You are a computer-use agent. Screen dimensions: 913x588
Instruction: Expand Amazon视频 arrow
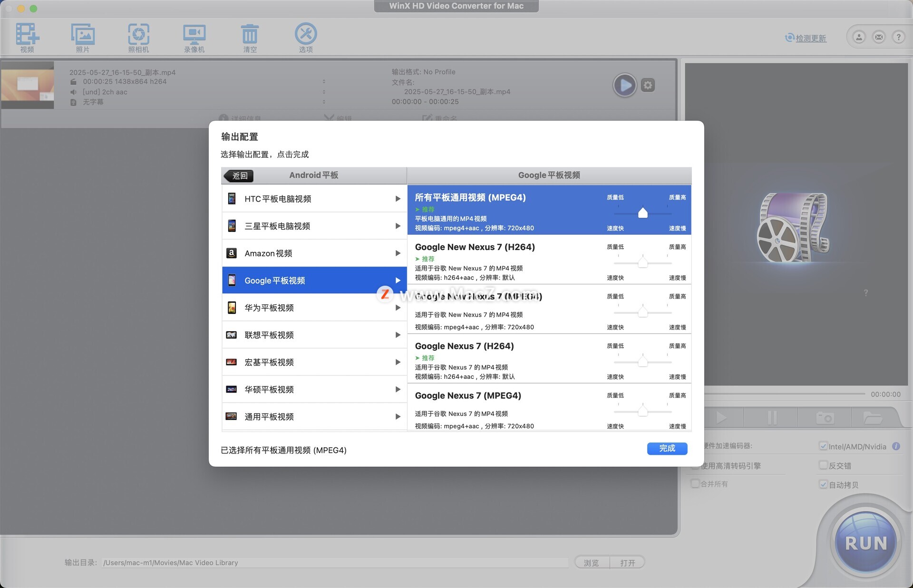pyautogui.click(x=398, y=253)
